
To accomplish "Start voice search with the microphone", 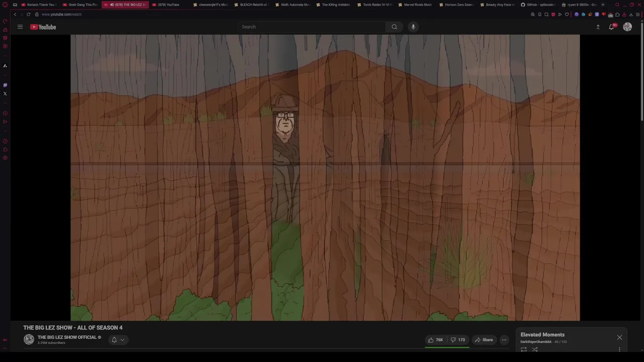I will [413, 27].
